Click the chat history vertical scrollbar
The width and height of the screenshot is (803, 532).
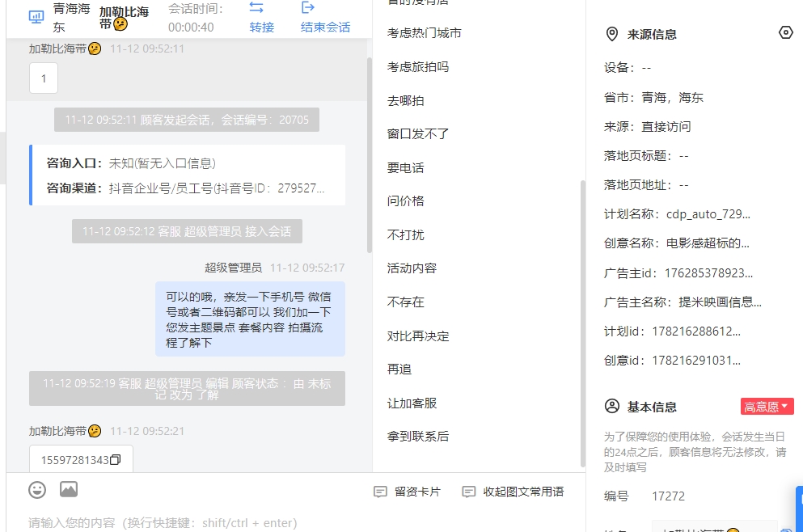coord(370,155)
